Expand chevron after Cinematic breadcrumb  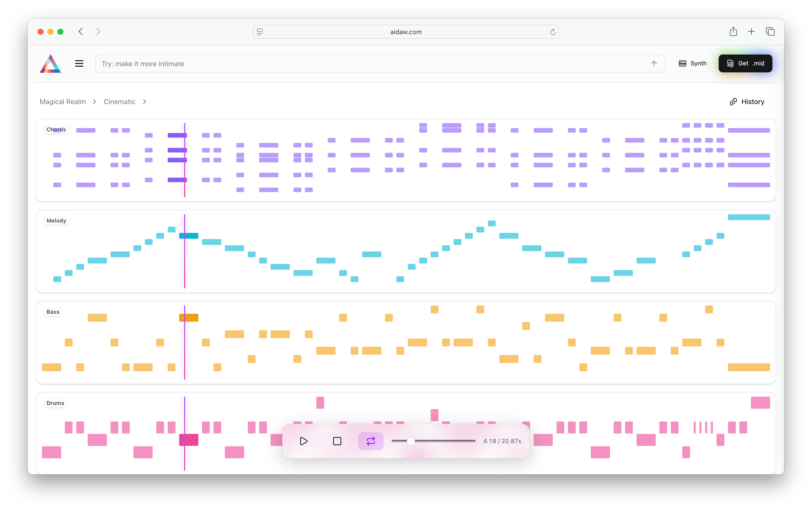144,102
